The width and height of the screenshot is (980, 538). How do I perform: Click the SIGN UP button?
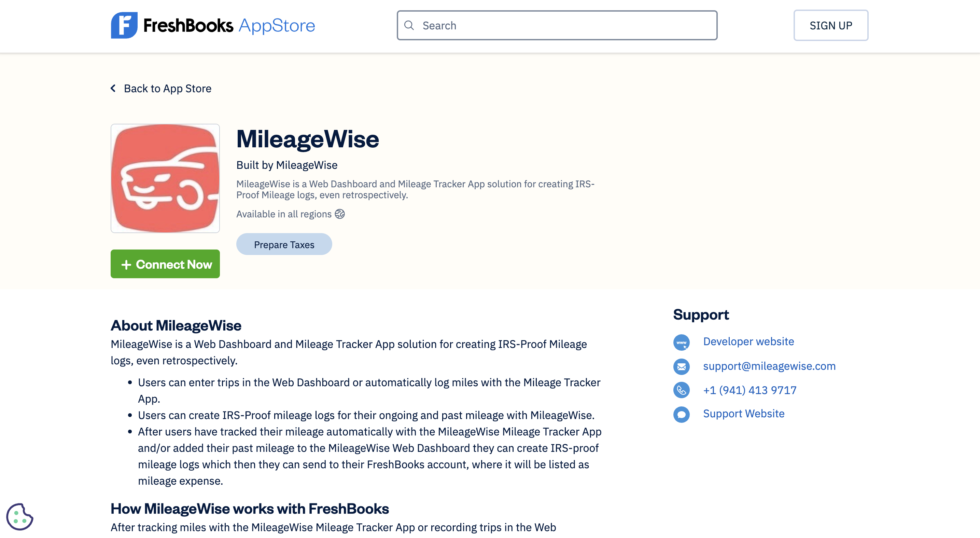pos(831,25)
